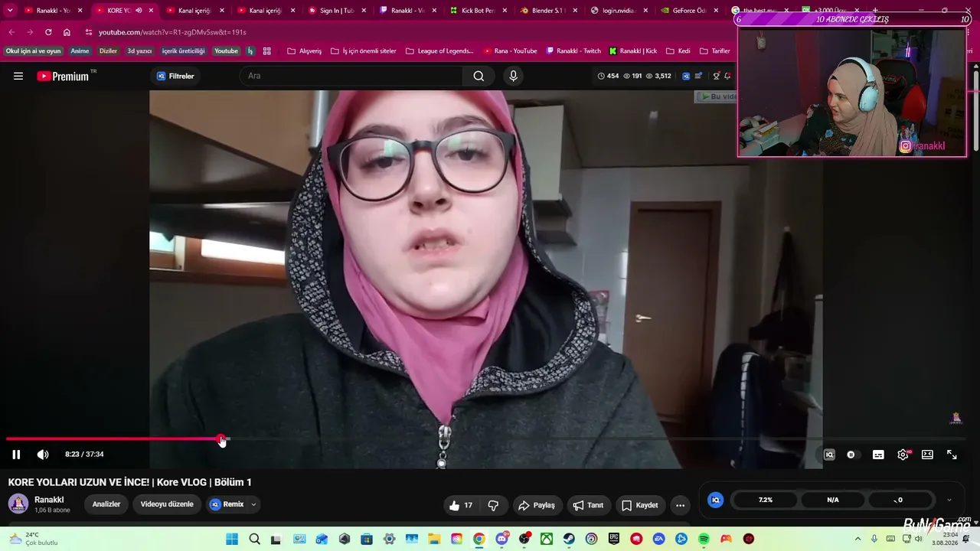
Task: Select the Diziler tab group
Action: [x=109, y=51]
